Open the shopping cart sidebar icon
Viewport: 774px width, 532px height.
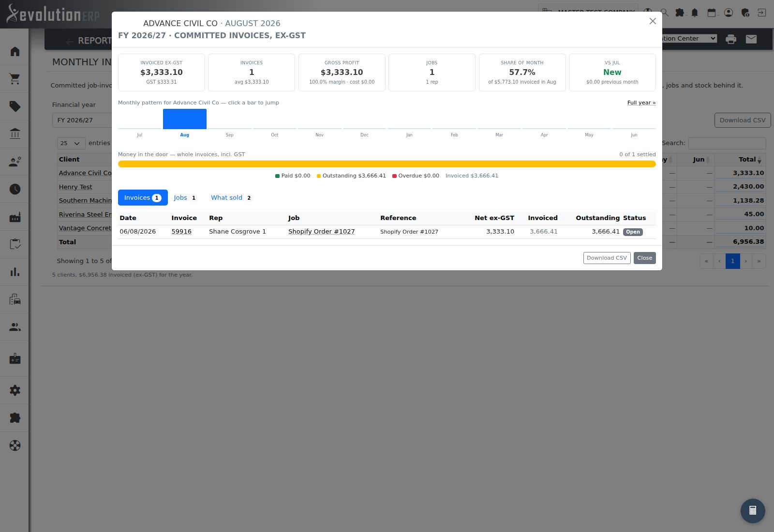coord(15,79)
